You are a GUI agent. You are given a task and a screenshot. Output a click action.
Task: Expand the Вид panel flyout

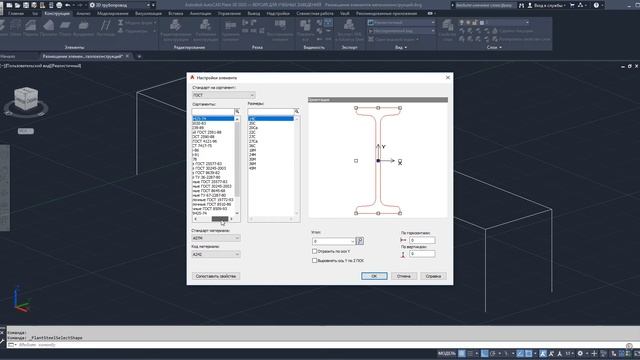[x=401, y=47]
